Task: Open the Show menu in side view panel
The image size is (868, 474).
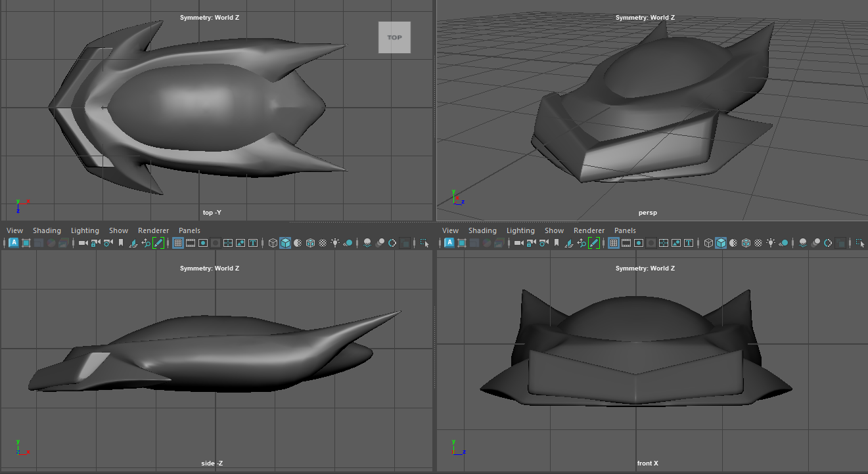Action: [x=118, y=230]
